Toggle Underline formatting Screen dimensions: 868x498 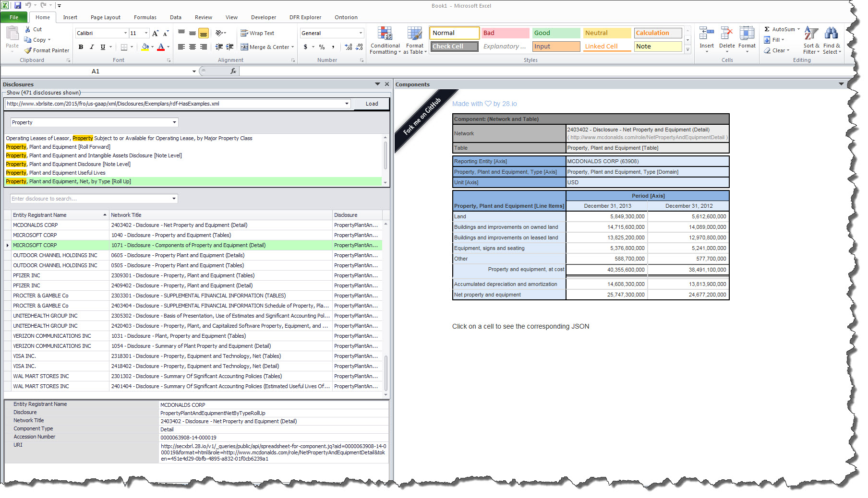(103, 47)
